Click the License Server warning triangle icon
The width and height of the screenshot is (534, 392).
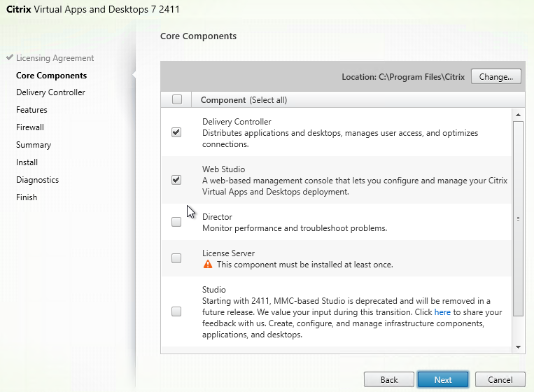pyautogui.click(x=208, y=265)
